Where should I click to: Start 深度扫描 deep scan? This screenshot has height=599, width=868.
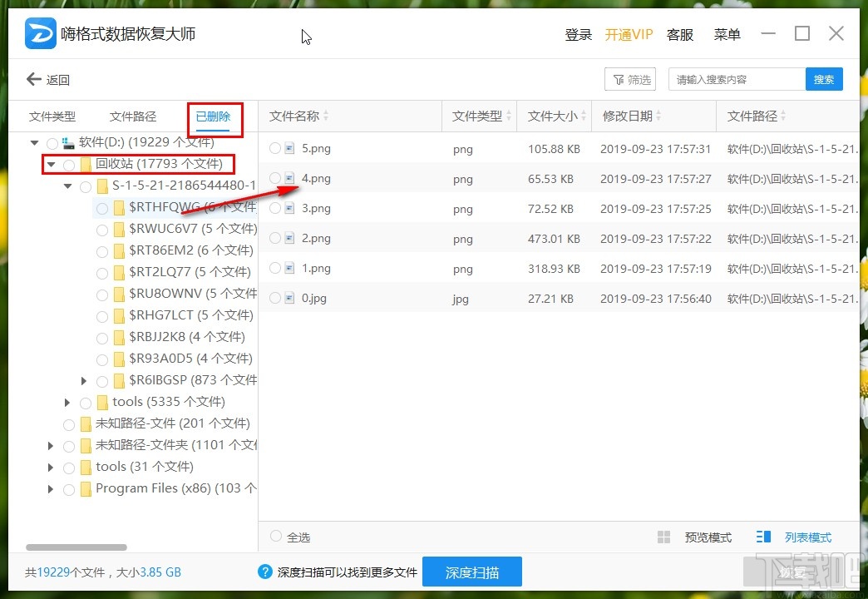click(x=472, y=572)
